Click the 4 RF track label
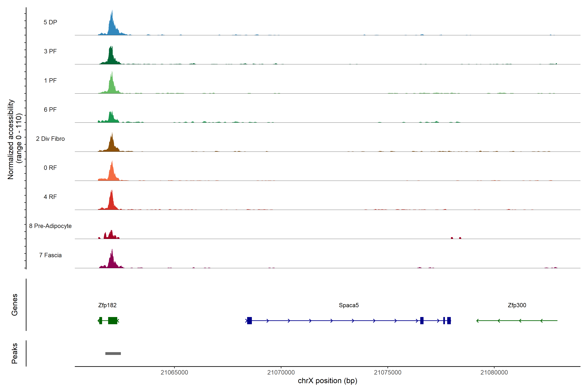 pos(50,197)
